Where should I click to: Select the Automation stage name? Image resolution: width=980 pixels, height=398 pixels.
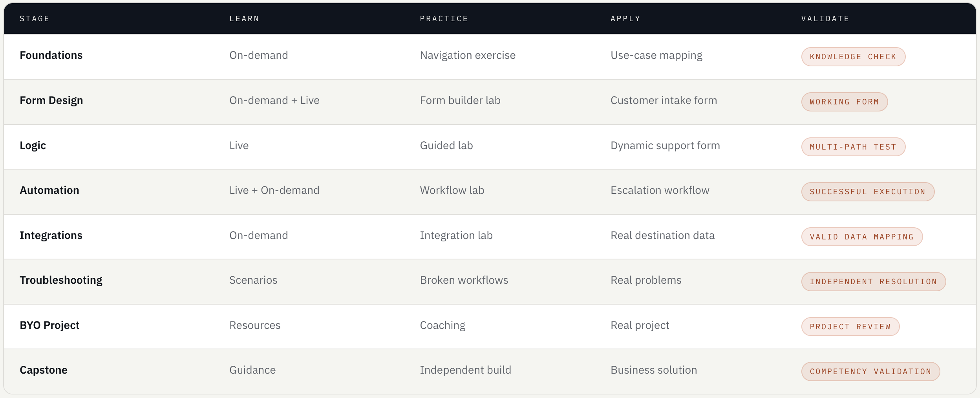49,190
